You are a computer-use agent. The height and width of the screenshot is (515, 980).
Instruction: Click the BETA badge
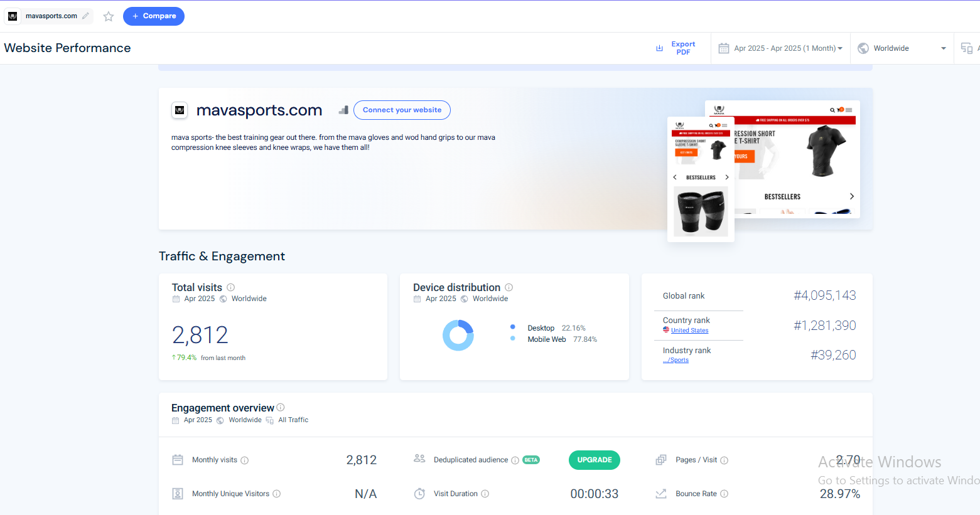[531, 460]
